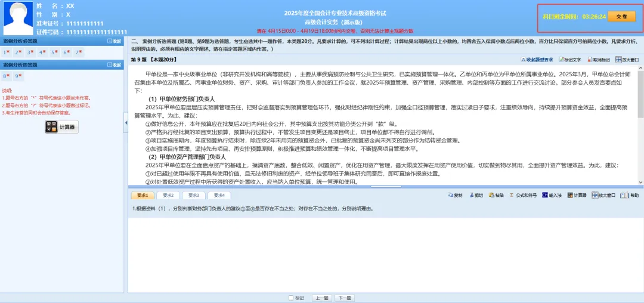Collapse the 案例分析必答题 section with 收起
Image resolution: width=644 pixels, height=303 pixels.
point(114,41)
